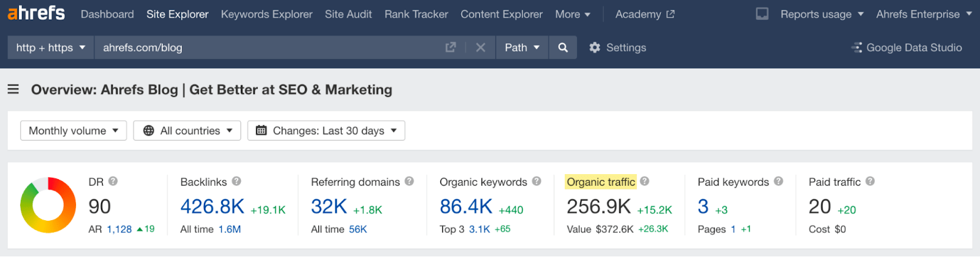Viewport: 980px width, 257px height.
Task: Click the Domain Rating donut chart
Action: 48,205
